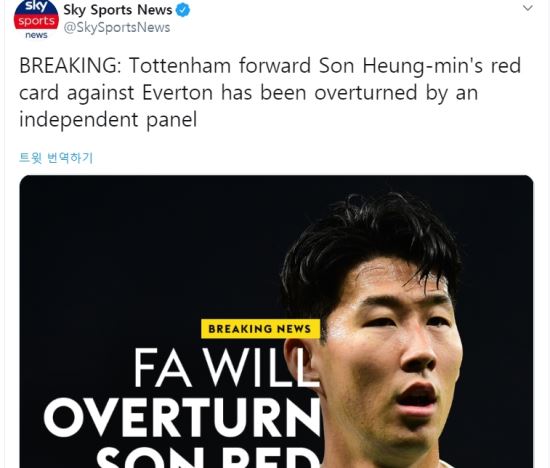Click the OVERTURN headline in the image
Viewport: 550px width, 468px height.
pyautogui.click(x=182, y=417)
